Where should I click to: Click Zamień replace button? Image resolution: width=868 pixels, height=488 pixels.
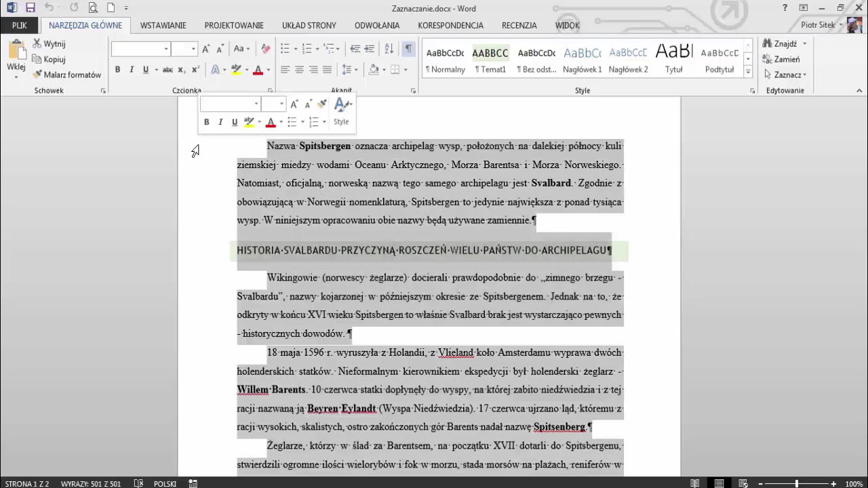coord(781,59)
